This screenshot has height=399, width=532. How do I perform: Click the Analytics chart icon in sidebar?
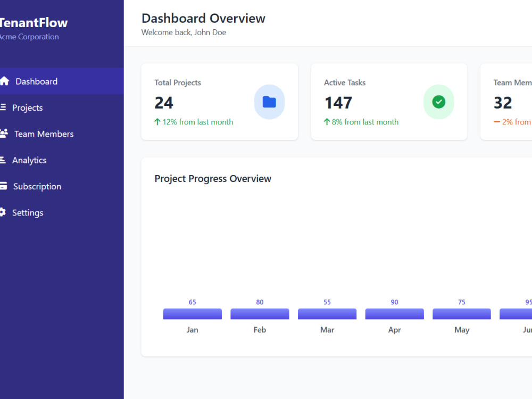[3, 160]
